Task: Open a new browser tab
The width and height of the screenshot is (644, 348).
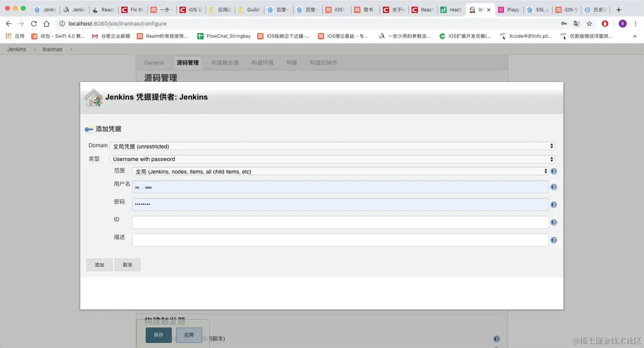Action: 619,9
